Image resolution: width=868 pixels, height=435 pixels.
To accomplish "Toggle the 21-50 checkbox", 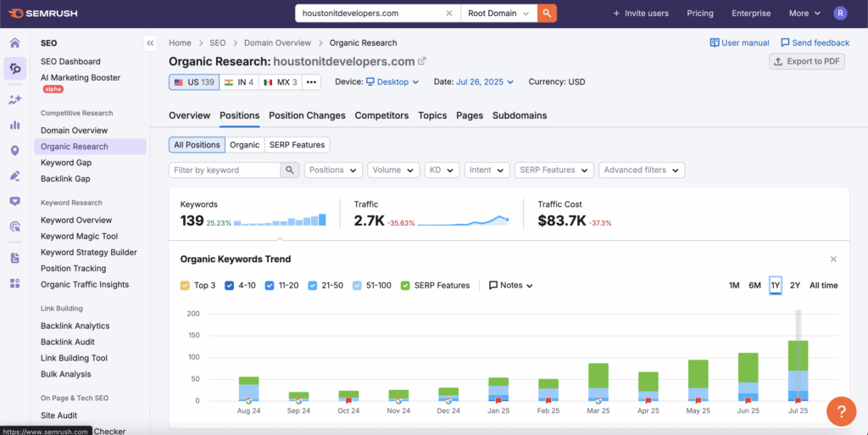I will coord(312,286).
